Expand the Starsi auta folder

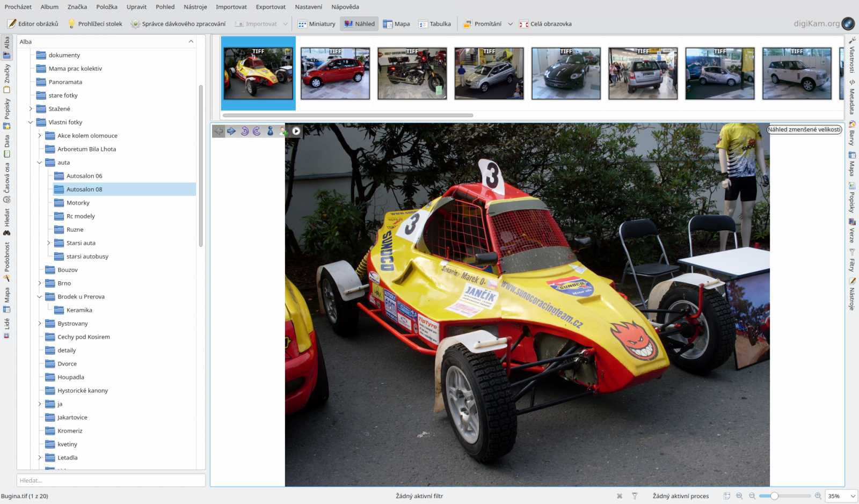point(48,243)
